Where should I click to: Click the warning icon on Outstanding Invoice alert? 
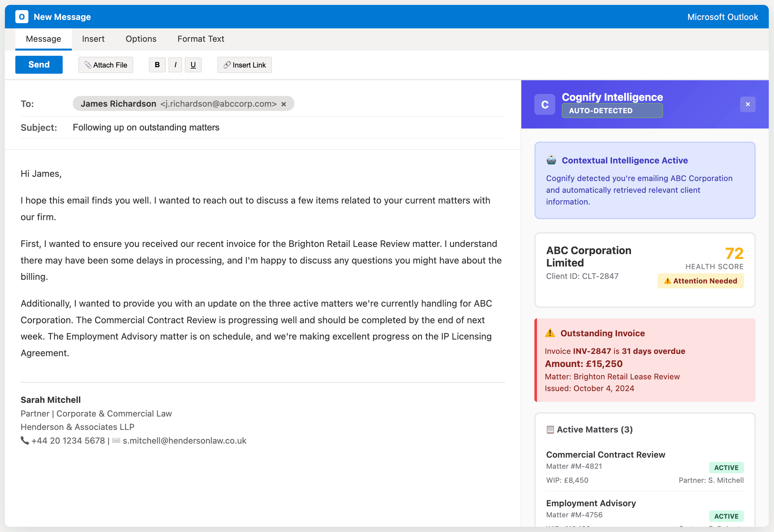tap(549, 333)
